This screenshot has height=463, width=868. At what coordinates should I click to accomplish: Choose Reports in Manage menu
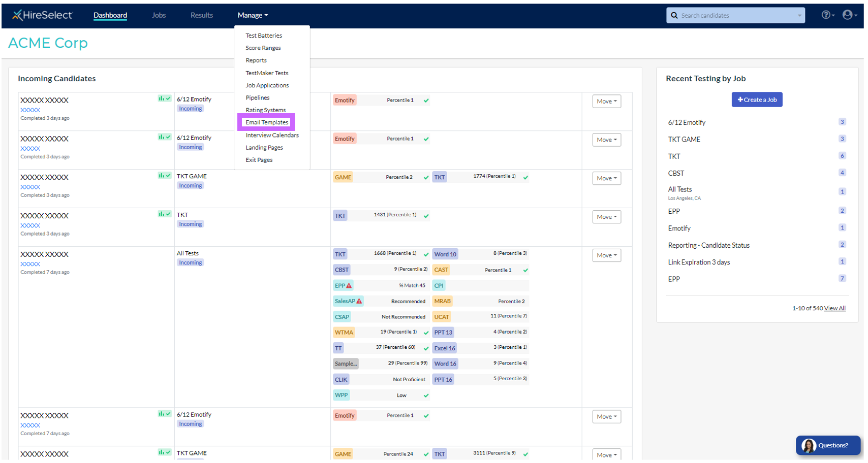[x=256, y=60]
